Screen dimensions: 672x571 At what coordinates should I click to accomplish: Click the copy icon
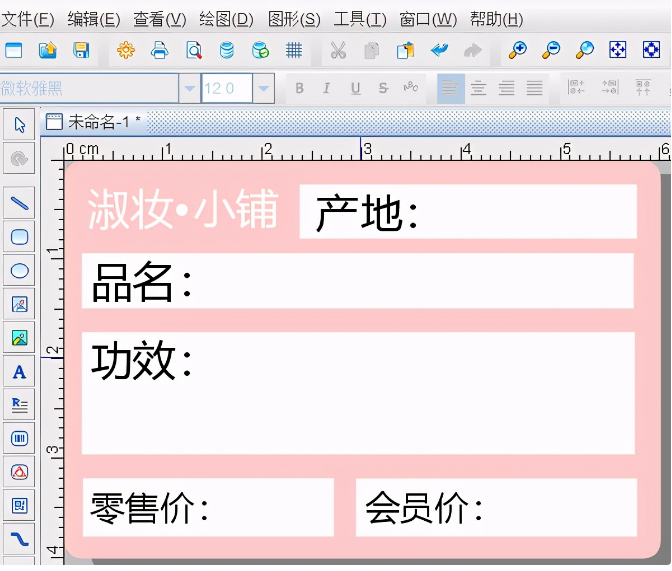click(x=372, y=51)
